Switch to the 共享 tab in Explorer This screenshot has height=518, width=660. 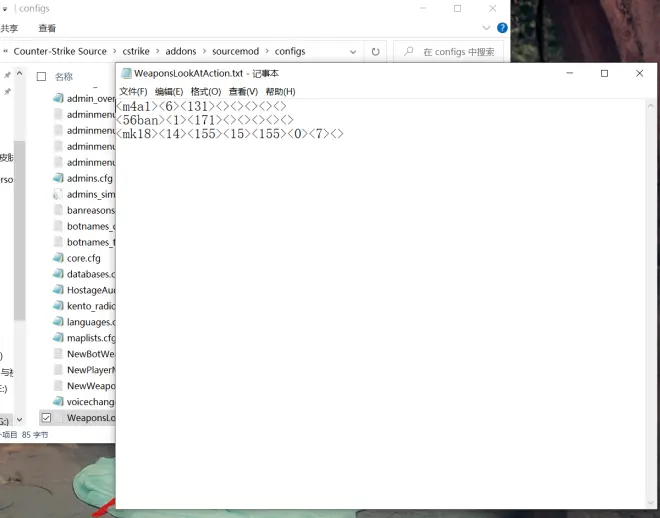[x=9, y=28]
